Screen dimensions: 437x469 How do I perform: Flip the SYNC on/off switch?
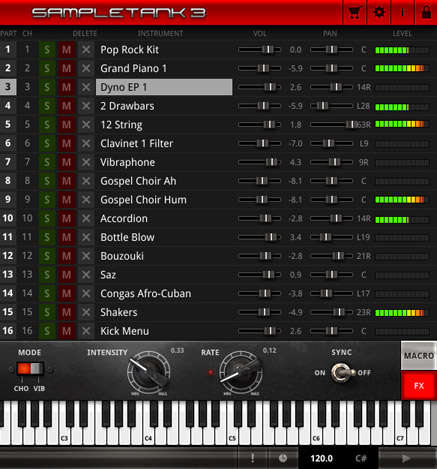click(342, 372)
